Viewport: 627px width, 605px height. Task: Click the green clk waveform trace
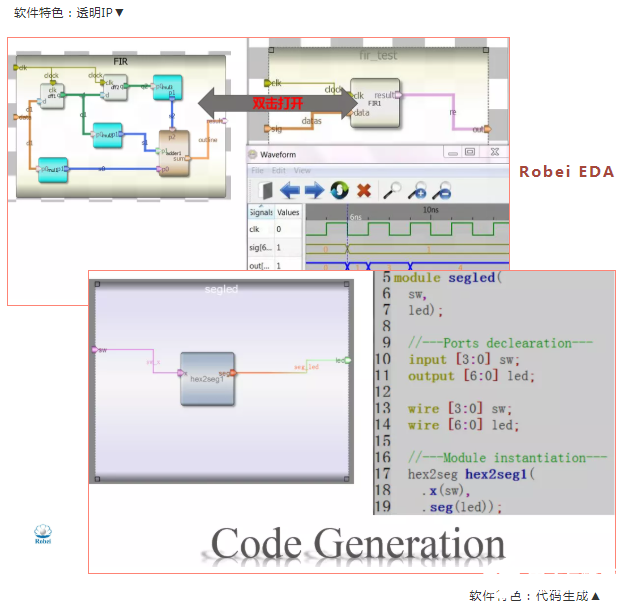(x=407, y=230)
